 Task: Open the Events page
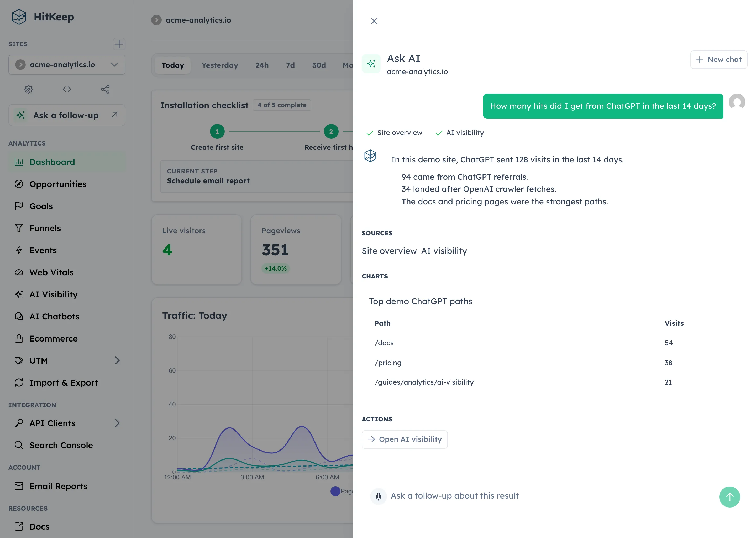(x=67, y=250)
